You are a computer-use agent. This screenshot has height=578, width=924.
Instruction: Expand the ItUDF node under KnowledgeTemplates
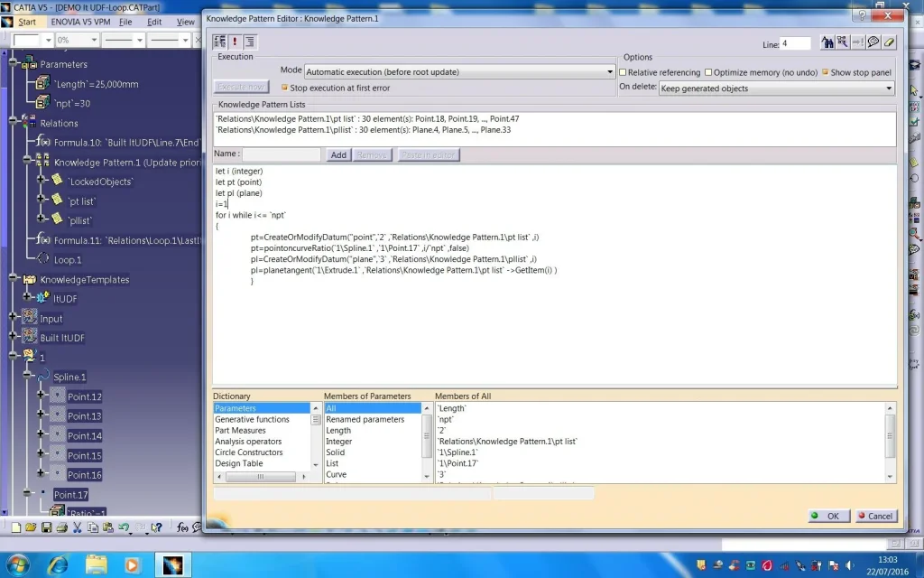coord(26,296)
